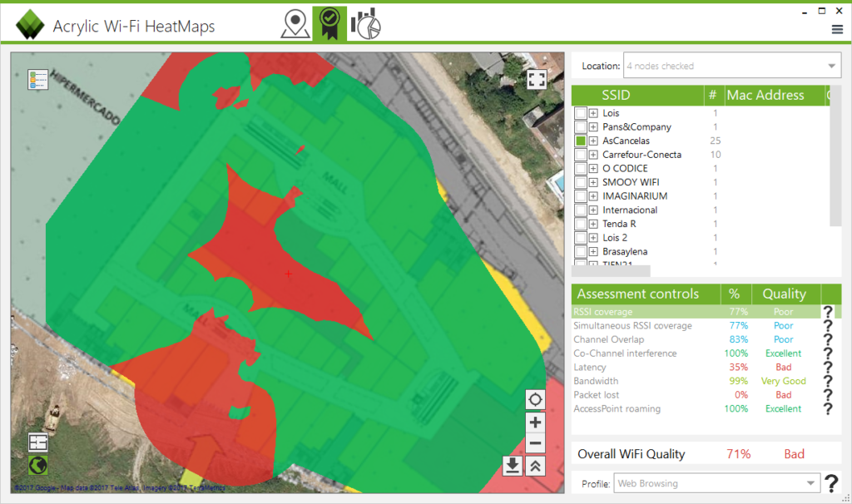Expand the Pans&Company SSID tree node

coord(592,126)
